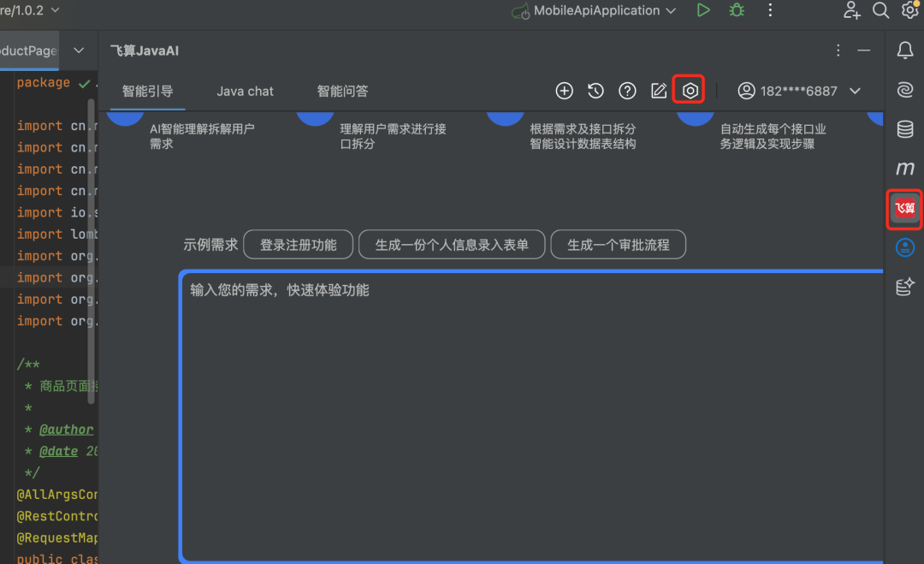
Task: Open MobileApiApplication run configuration dropdown
Action: click(x=671, y=10)
